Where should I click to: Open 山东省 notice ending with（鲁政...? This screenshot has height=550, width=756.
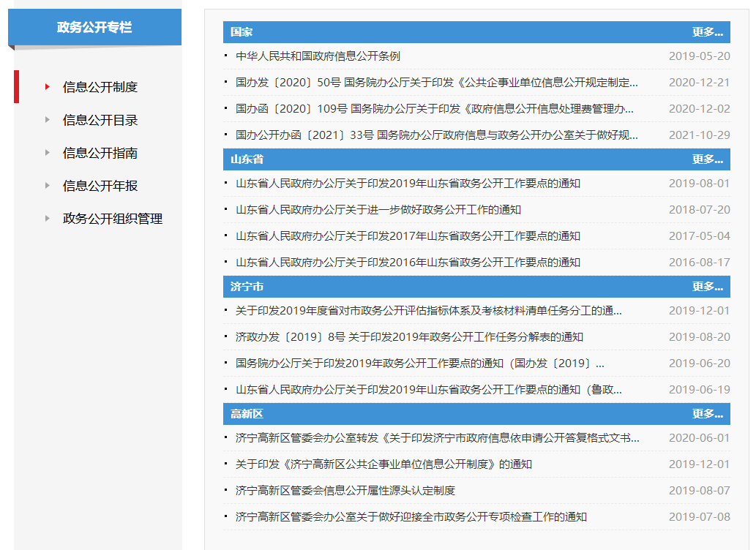tap(429, 390)
